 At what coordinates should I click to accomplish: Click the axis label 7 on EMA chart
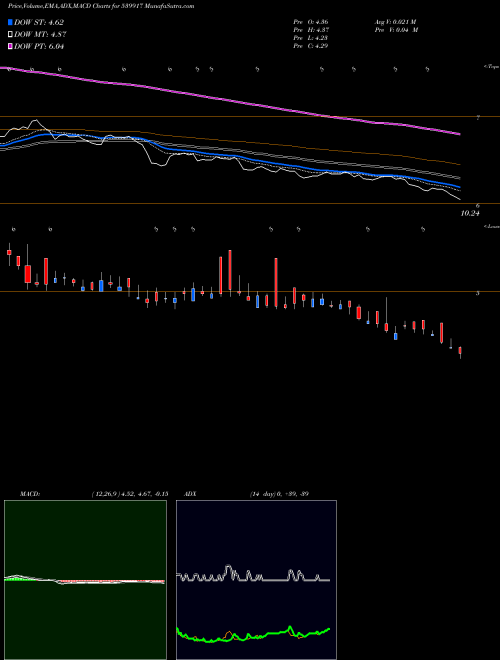[478, 118]
